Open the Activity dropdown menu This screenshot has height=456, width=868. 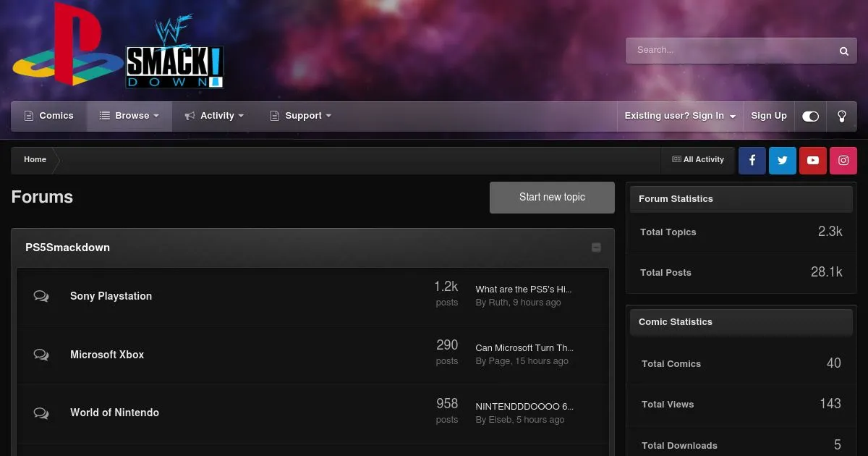[214, 116]
